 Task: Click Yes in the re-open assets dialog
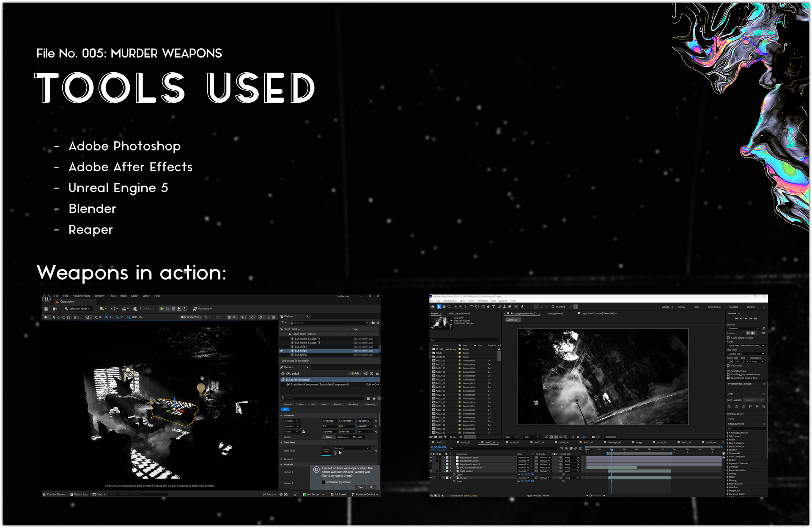pos(360,487)
